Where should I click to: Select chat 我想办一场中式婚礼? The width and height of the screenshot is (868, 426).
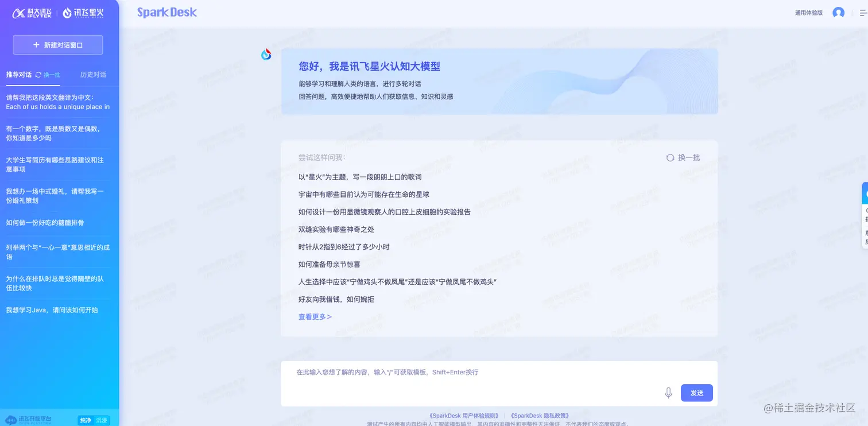(55, 196)
